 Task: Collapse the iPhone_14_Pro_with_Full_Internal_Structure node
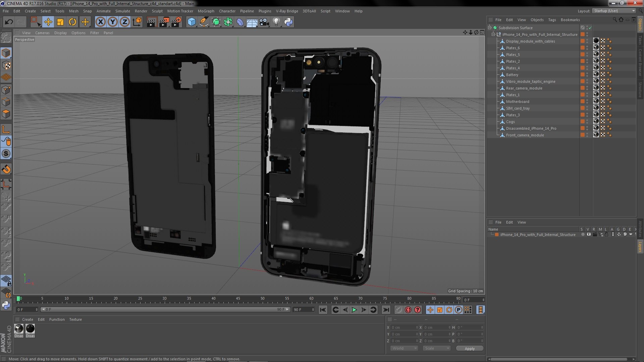493,35
